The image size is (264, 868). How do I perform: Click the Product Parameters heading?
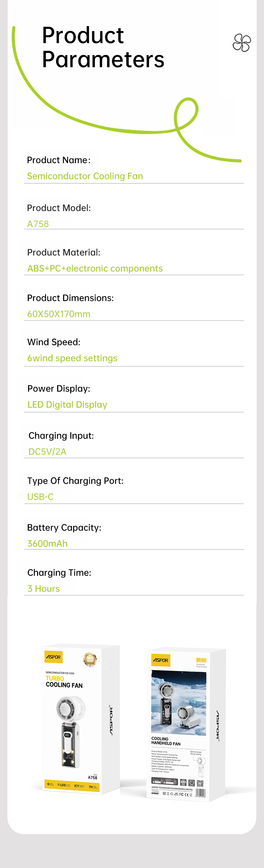pos(103,47)
